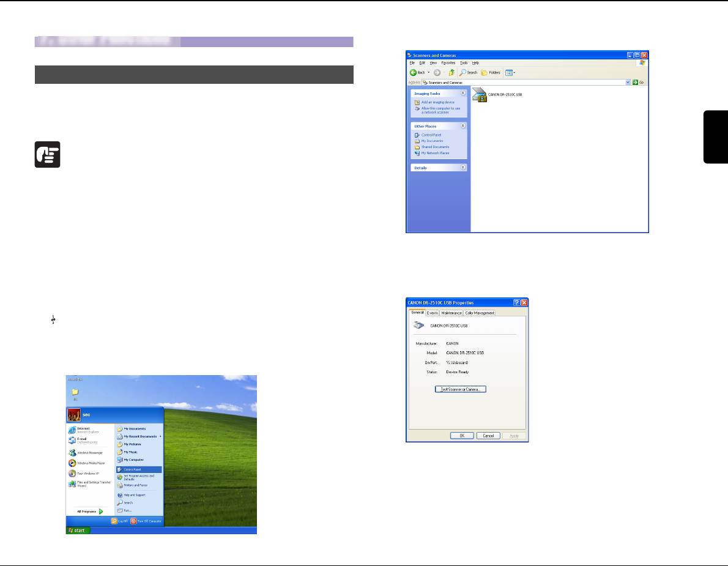Image resolution: width=728 pixels, height=566 pixels.
Task: Open the Tools menu
Action: (x=464, y=62)
